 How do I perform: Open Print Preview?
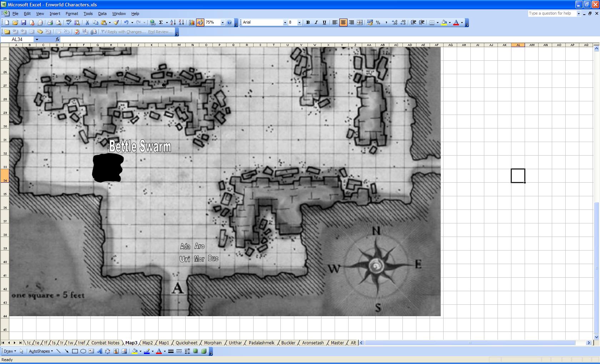click(59, 22)
